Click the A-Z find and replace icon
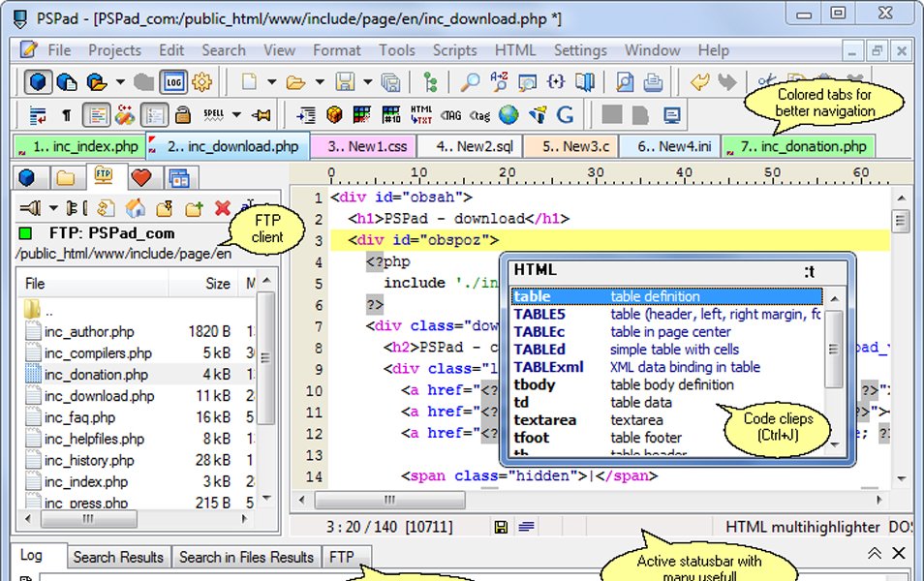Image resolution: width=924 pixels, height=581 pixels. click(499, 81)
